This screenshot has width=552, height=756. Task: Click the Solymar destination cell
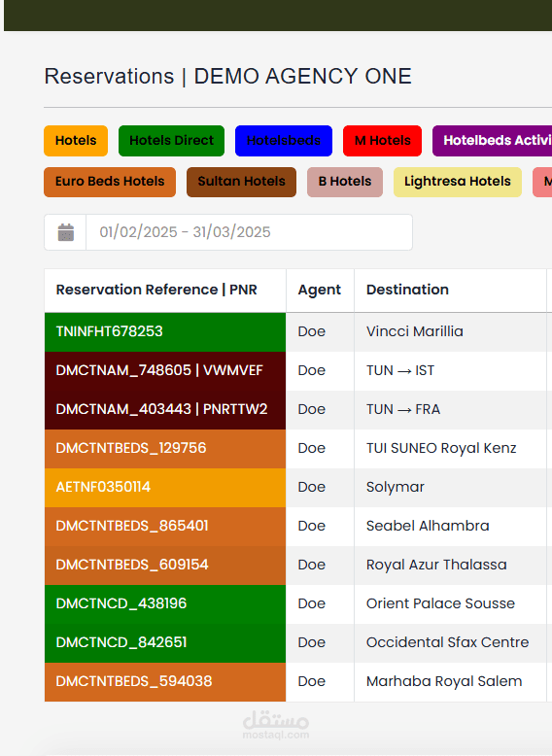point(450,488)
